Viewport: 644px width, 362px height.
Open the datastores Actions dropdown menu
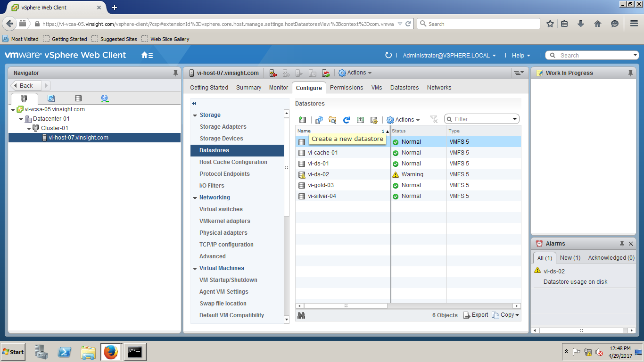[403, 120]
